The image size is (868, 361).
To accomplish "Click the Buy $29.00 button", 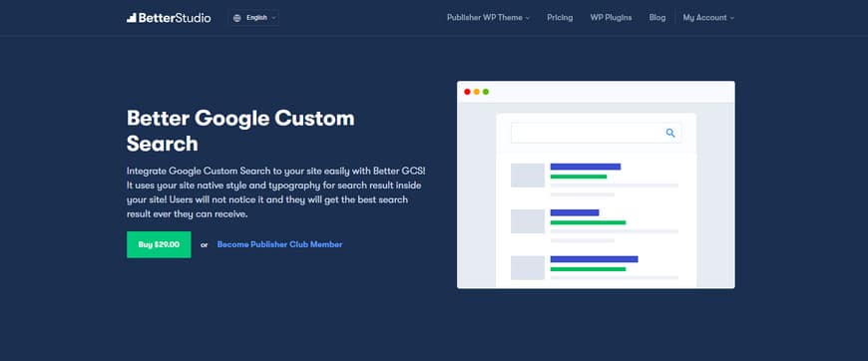I will click(159, 244).
